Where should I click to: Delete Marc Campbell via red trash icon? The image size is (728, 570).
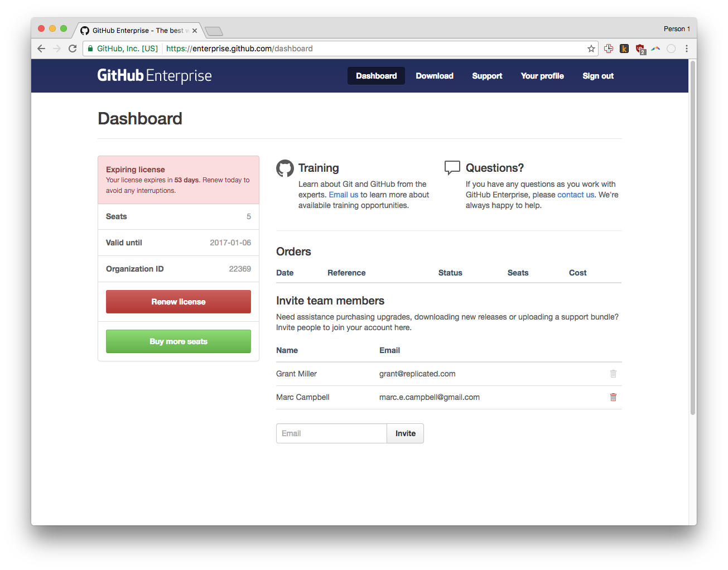point(613,397)
